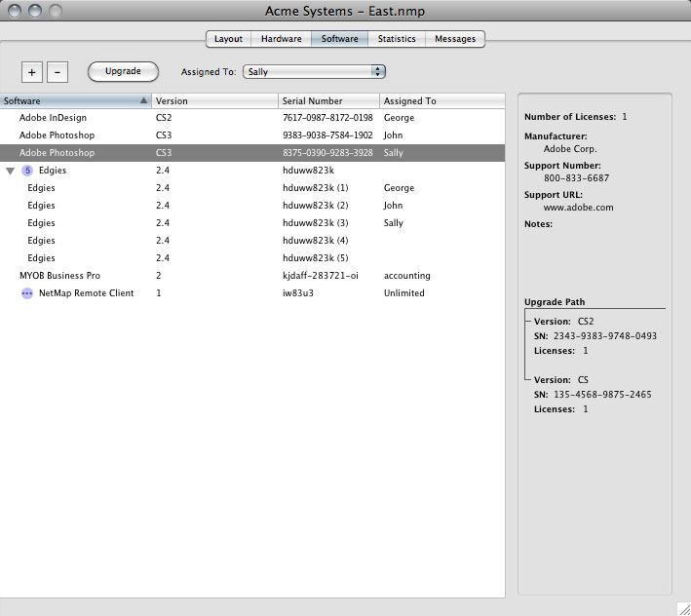Click the NetMap Remote Client unlimited icon
Viewport: 691px width, 616px height.
tap(27, 293)
